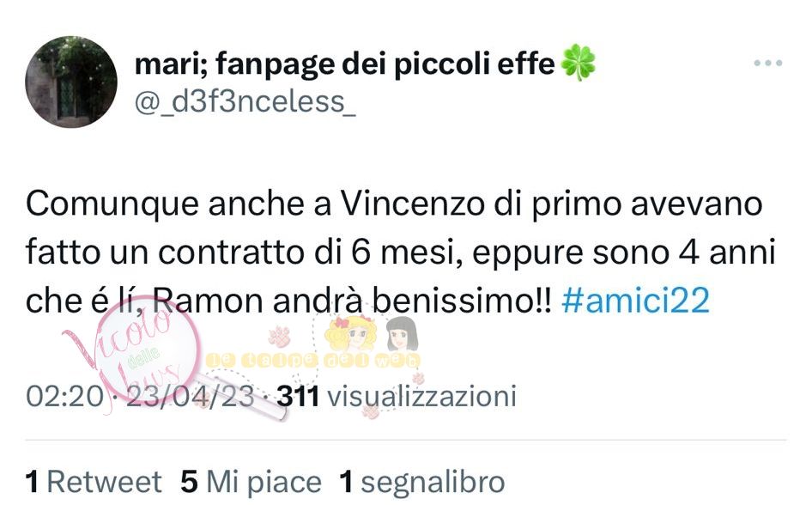Click the word 'benissimo!!' in the tweet

(x=463, y=301)
